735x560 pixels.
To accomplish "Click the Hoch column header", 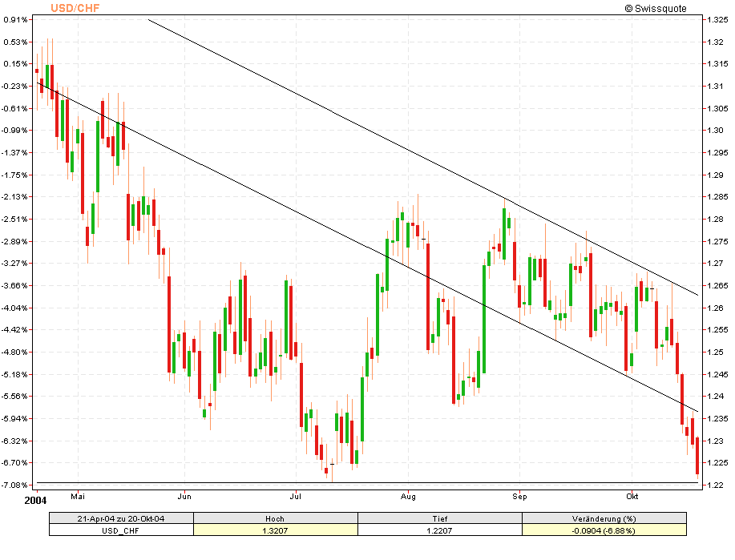I will [x=275, y=519].
